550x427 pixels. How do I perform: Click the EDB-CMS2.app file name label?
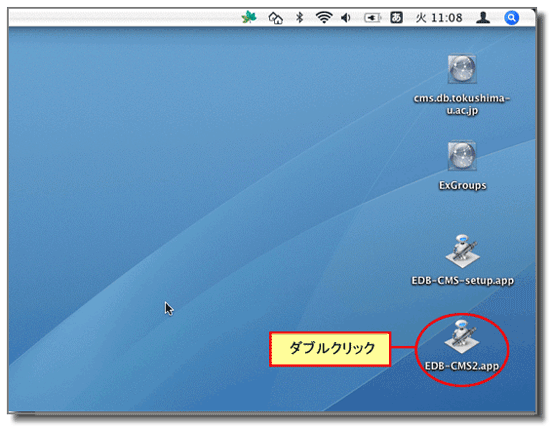462,366
